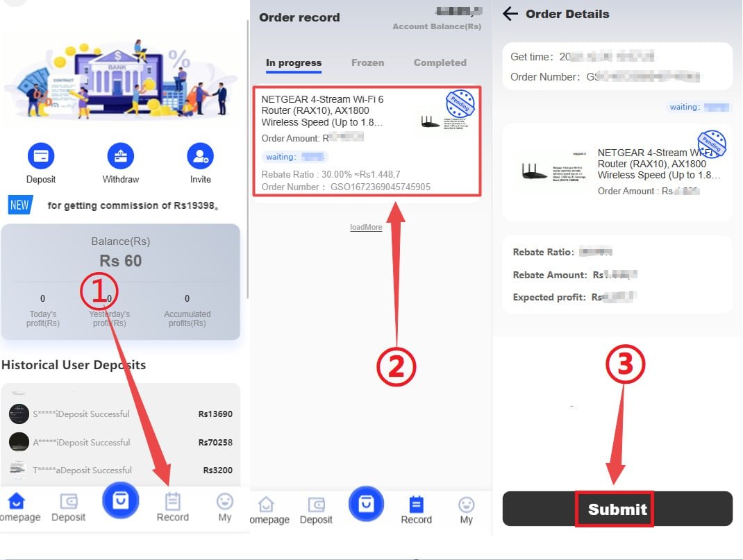Tap the 'Accumulated profits(Rs)' label

tap(187, 319)
